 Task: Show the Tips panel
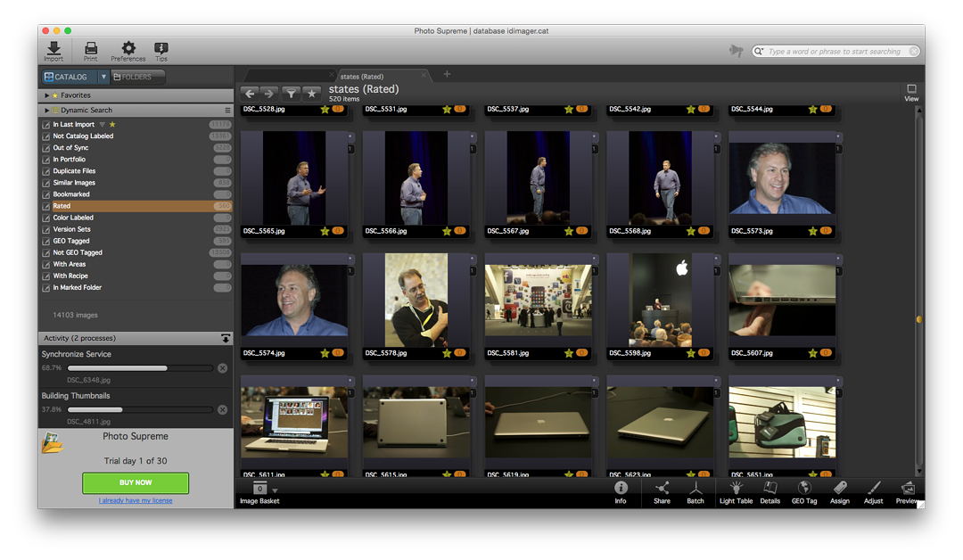160,52
